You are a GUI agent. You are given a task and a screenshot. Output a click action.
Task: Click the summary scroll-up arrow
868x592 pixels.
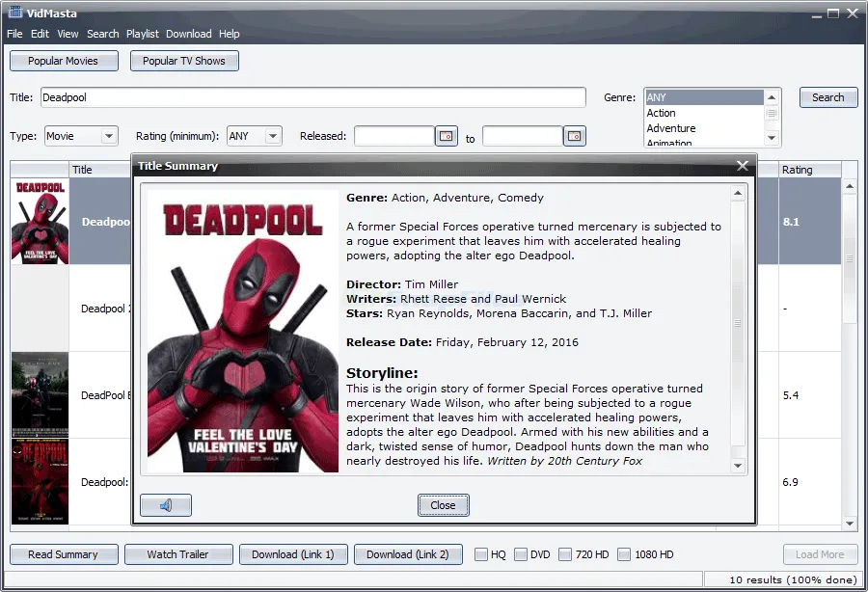point(738,193)
